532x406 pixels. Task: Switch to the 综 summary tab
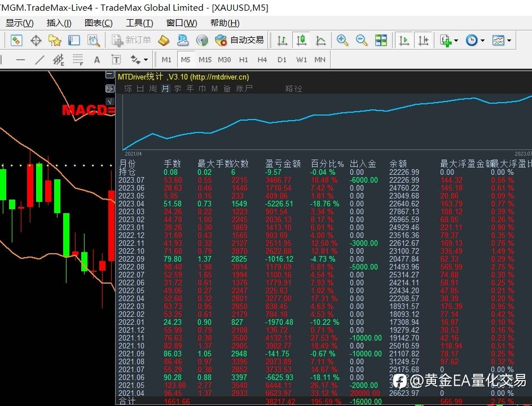(x=128, y=89)
